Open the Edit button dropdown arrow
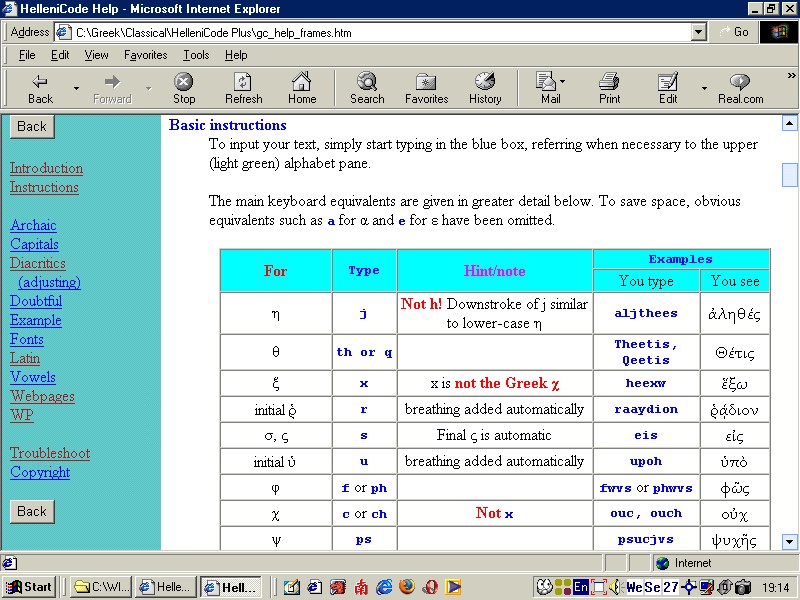This screenshot has width=800, height=600. point(704,88)
